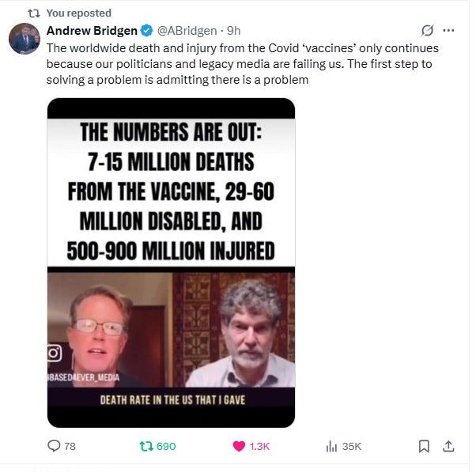Play the embedded vaccine video
Viewport: 476px width, 472px height.
171,262
